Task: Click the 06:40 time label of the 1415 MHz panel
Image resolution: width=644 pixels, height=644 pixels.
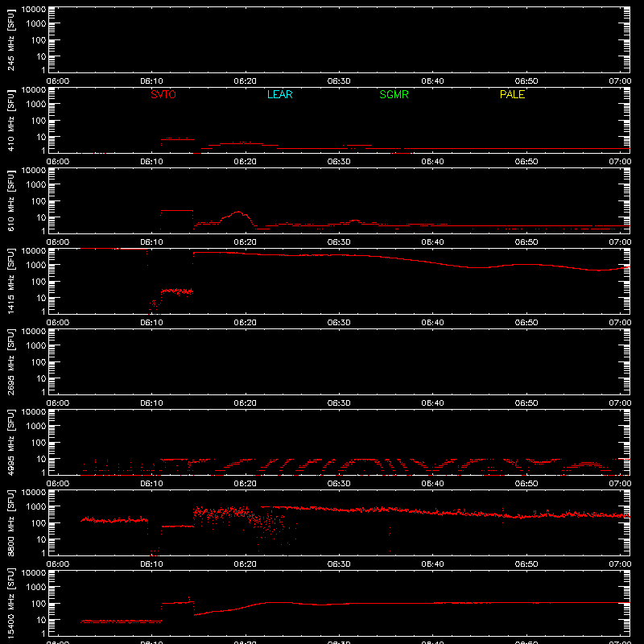Action: click(x=432, y=323)
